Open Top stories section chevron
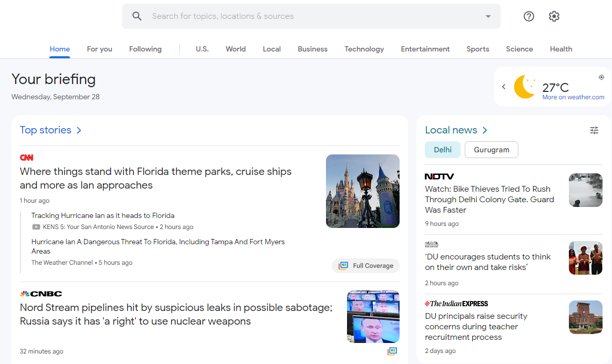Screen dimensions: 612x364 click(x=79, y=130)
